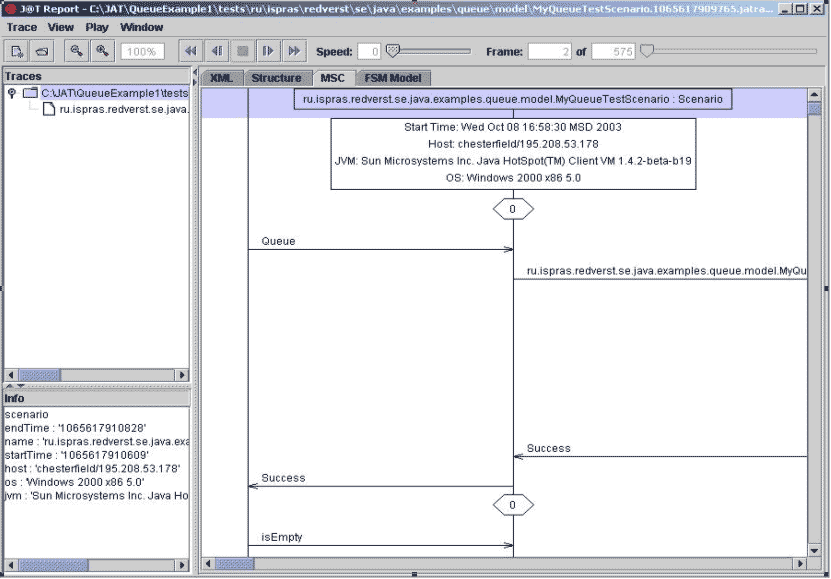Click the open trace file toolbar icon
Viewport: 831px width, 579px height.
pos(18,51)
